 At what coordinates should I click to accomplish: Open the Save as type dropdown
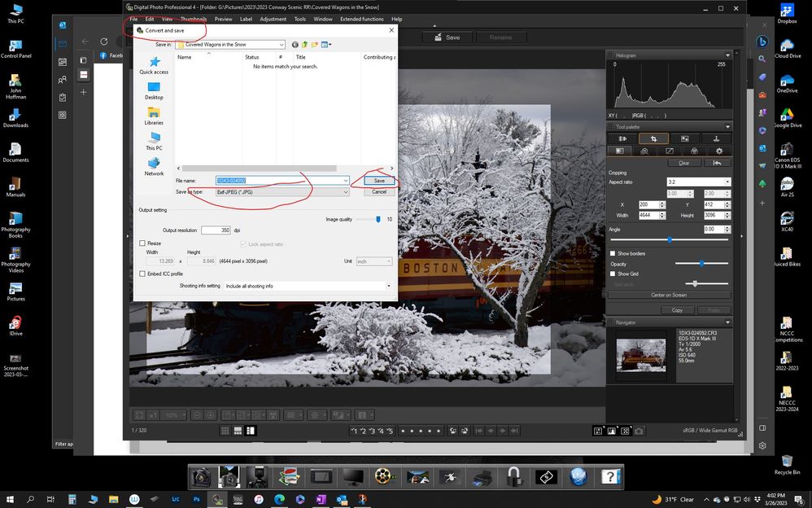(x=282, y=192)
